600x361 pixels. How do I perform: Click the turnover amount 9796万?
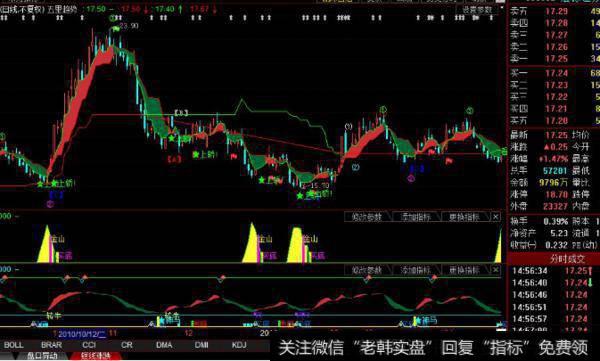[x=554, y=183]
